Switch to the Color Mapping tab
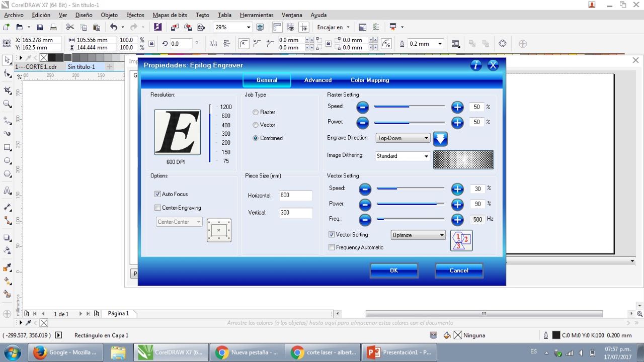Screen dimensions: 644x362 tap(370, 80)
